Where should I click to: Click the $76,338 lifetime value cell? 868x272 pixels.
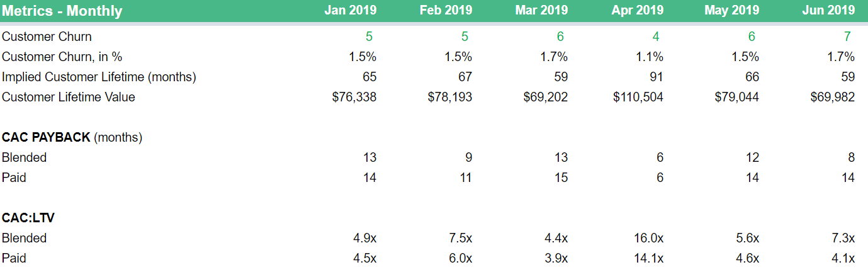354,97
